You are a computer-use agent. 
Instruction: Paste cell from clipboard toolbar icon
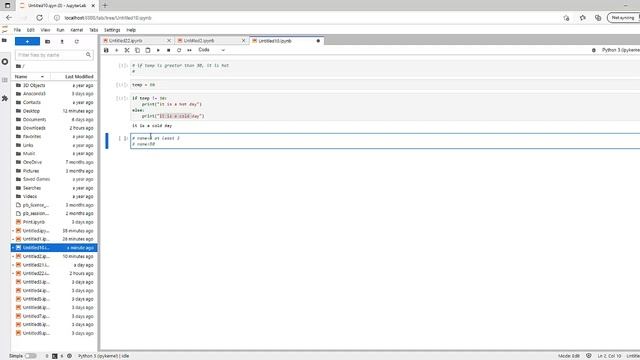(x=148, y=50)
